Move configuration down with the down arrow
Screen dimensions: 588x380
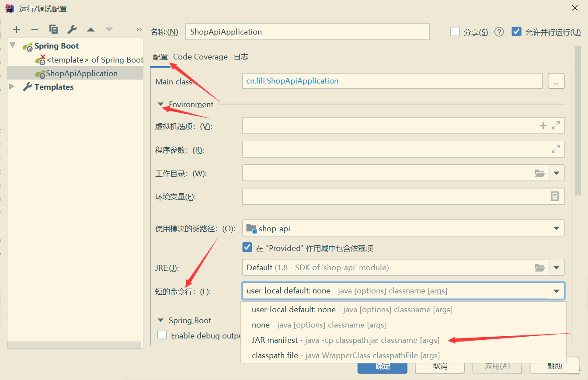(x=109, y=30)
